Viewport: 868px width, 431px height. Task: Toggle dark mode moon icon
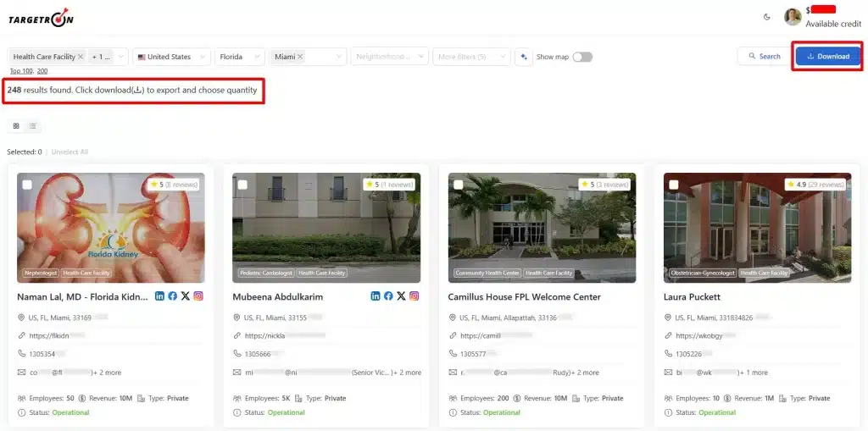coord(766,17)
